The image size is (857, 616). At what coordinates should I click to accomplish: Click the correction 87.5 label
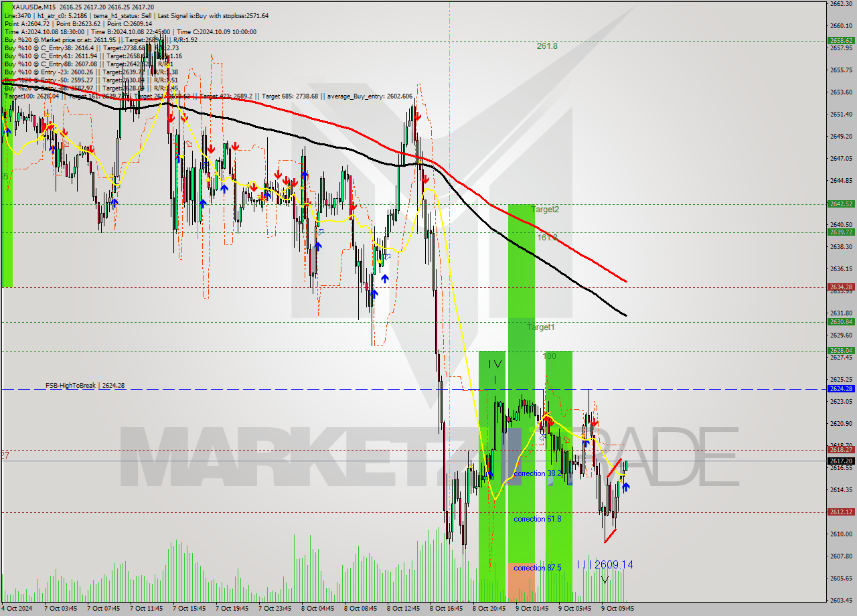pyautogui.click(x=538, y=568)
